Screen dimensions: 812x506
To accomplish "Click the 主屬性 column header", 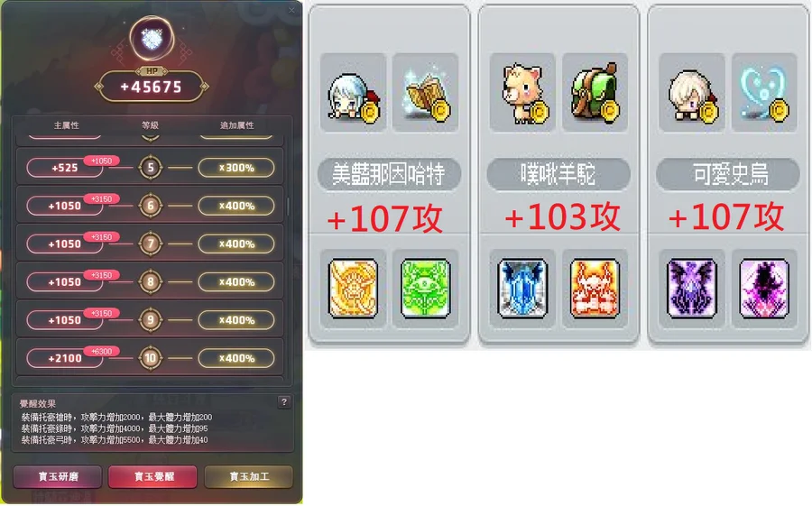I will (x=66, y=125).
